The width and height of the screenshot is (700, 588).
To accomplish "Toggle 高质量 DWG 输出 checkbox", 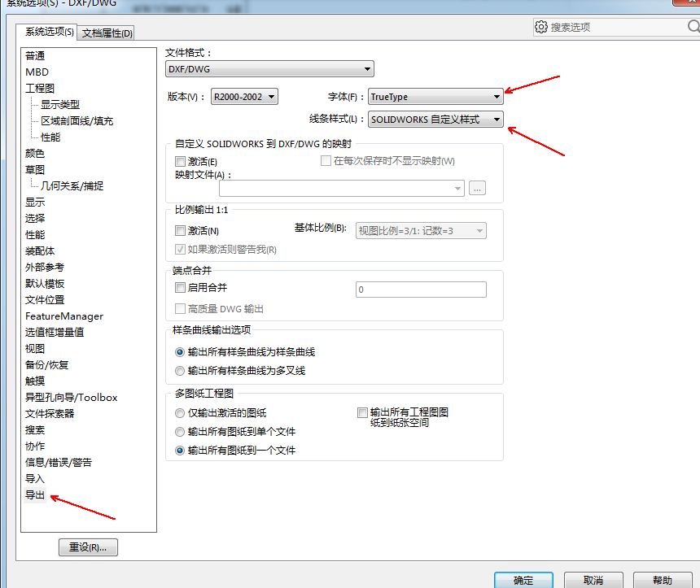I will [x=180, y=309].
